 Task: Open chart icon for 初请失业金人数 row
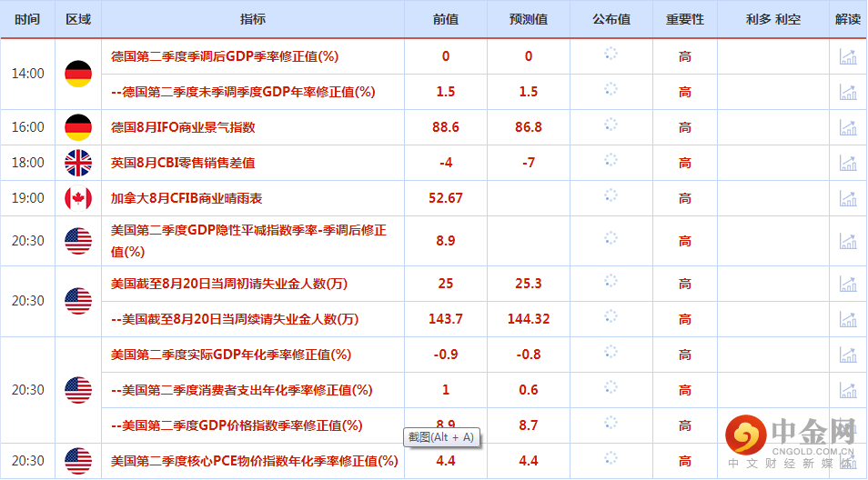847,284
